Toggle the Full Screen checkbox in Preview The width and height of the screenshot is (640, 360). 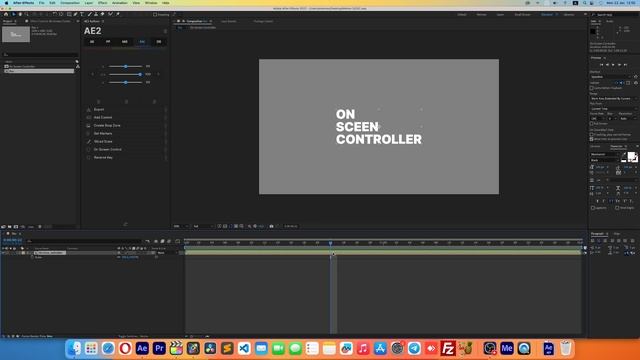[x=591, y=123]
